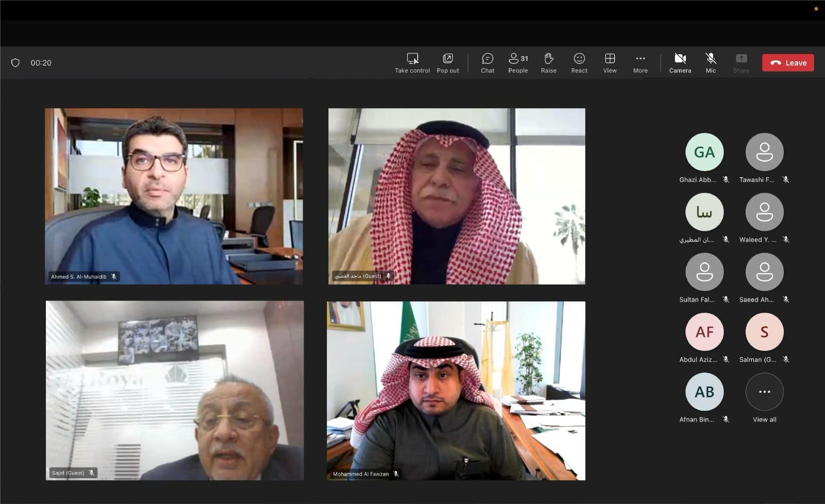Click the Share content icon
The width and height of the screenshot is (825, 504).
pyautogui.click(x=741, y=59)
